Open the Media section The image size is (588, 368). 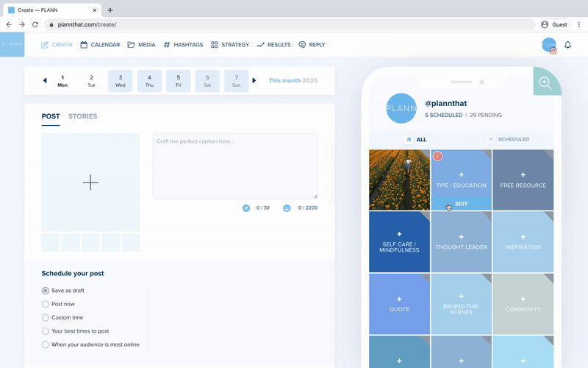pos(141,45)
